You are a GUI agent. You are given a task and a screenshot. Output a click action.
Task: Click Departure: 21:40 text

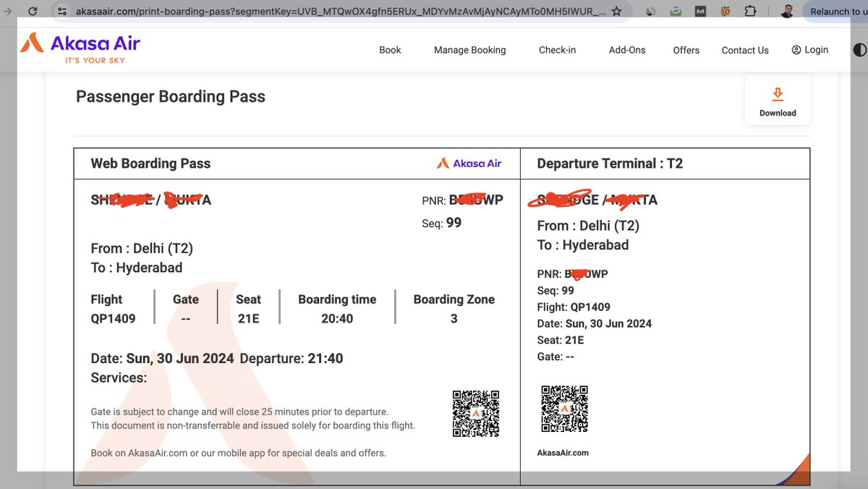pos(292,358)
